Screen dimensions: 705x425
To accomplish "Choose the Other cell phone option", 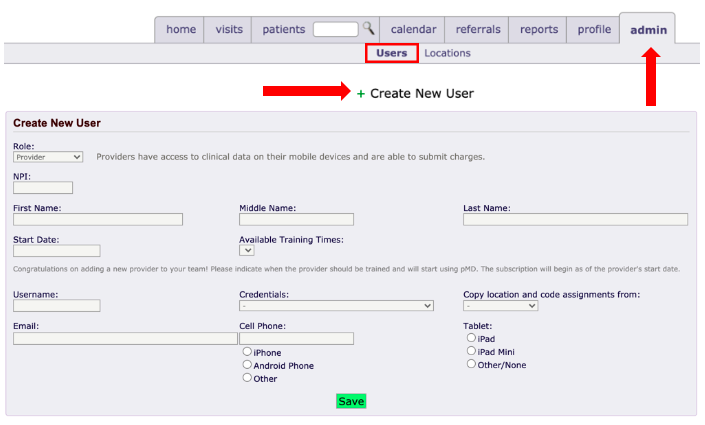I will pyautogui.click(x=247, y=378).
